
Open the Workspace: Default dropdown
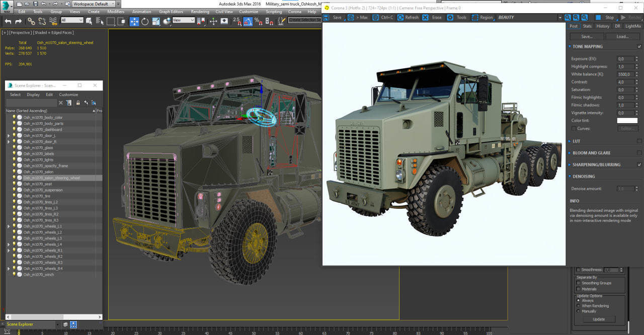click(x=93, y=4)
